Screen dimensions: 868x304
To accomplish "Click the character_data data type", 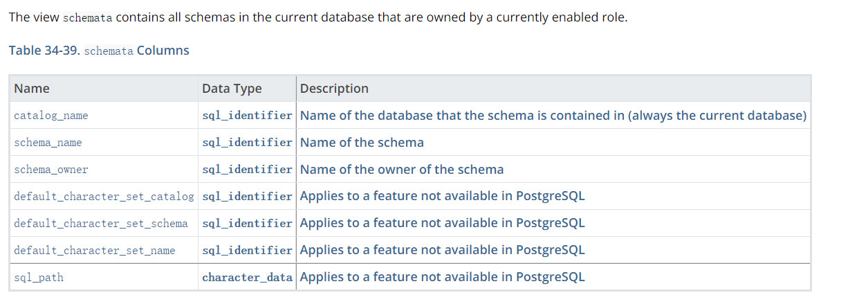I will pos(247,278).
